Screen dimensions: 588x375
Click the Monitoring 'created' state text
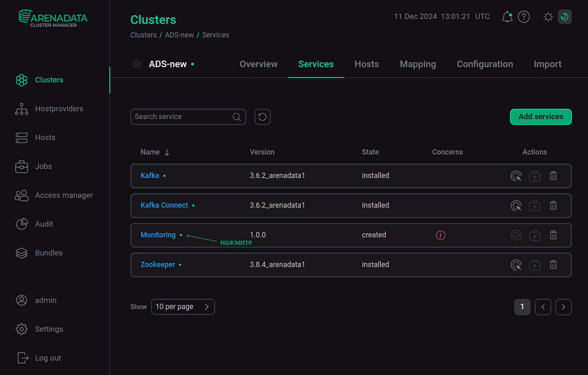coord(374,235)
